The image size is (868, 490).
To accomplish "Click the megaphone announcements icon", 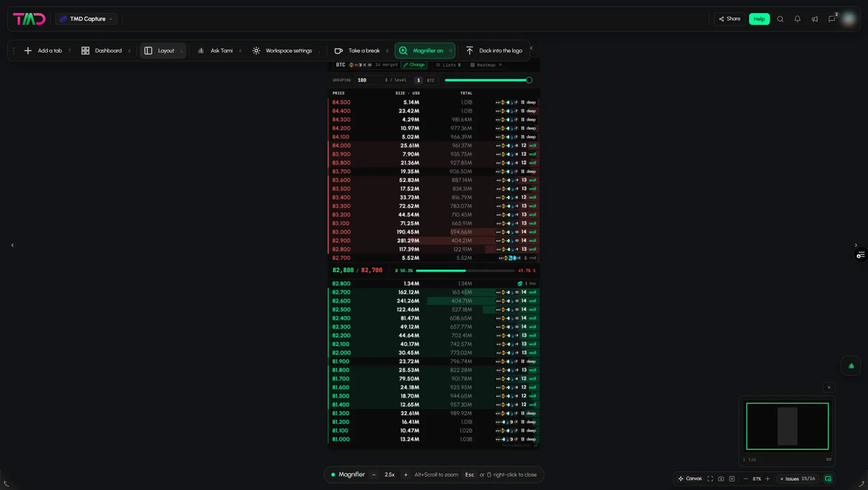I will tap(815, 19).
